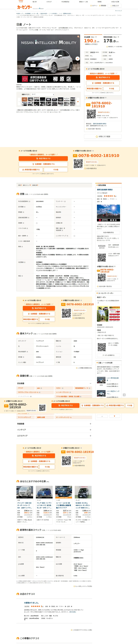Click お店の在庫一覧を見る under top address
Image resolution: width=138 pixels, height=644 pixels.
pyautogui.click(x=94, y=129)
